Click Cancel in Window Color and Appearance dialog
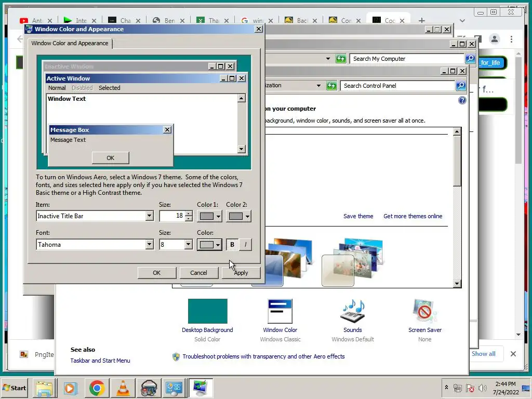The image size is (532, 399). point(198,273)
